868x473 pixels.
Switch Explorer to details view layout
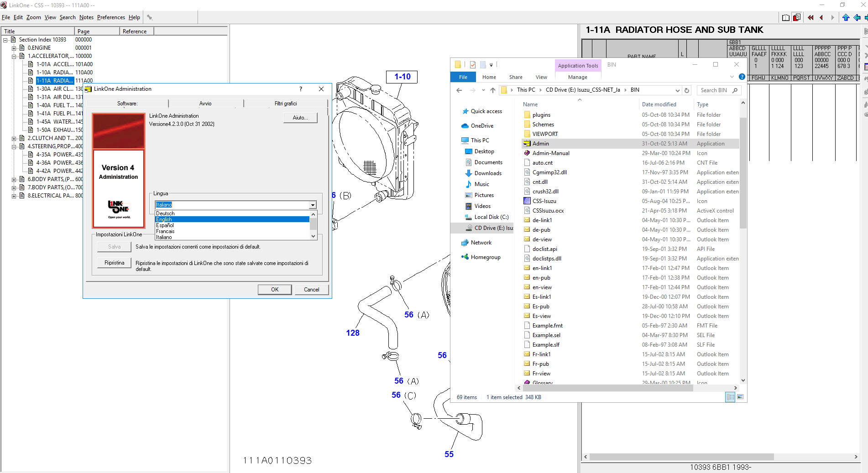[x=730, y=397]
